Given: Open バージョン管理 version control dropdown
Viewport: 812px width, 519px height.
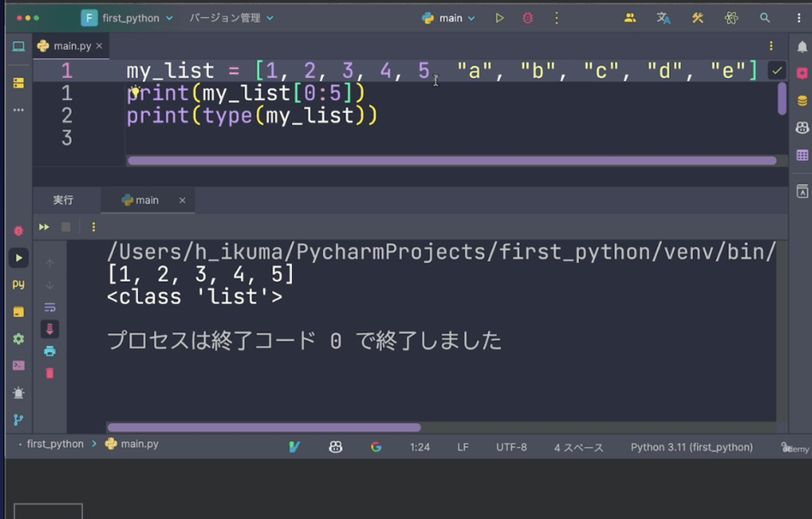Looking at the screenshot, I should point(231,18).
